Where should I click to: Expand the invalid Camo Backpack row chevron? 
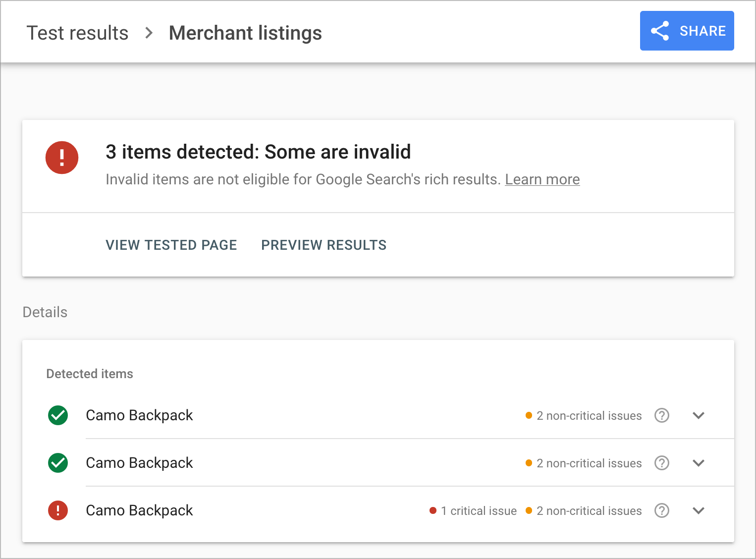point(699,510)
